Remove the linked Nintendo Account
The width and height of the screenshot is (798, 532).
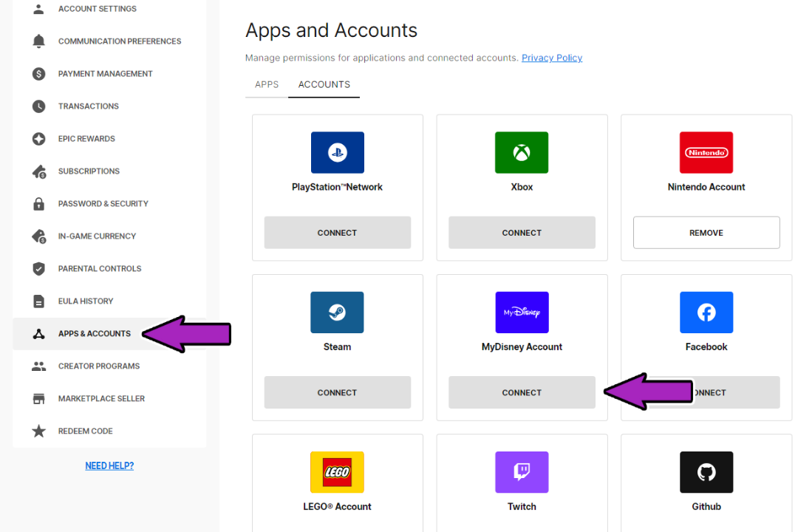706,233
